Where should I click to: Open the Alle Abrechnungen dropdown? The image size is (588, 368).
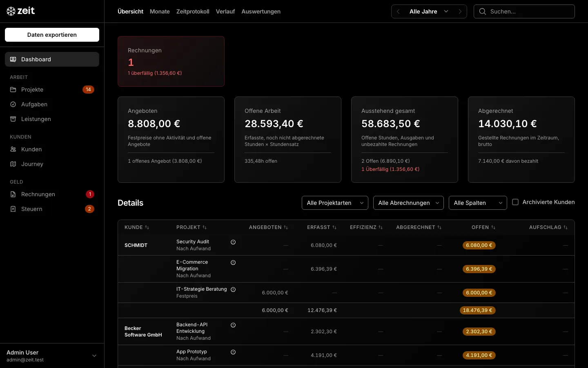point(408,203)
